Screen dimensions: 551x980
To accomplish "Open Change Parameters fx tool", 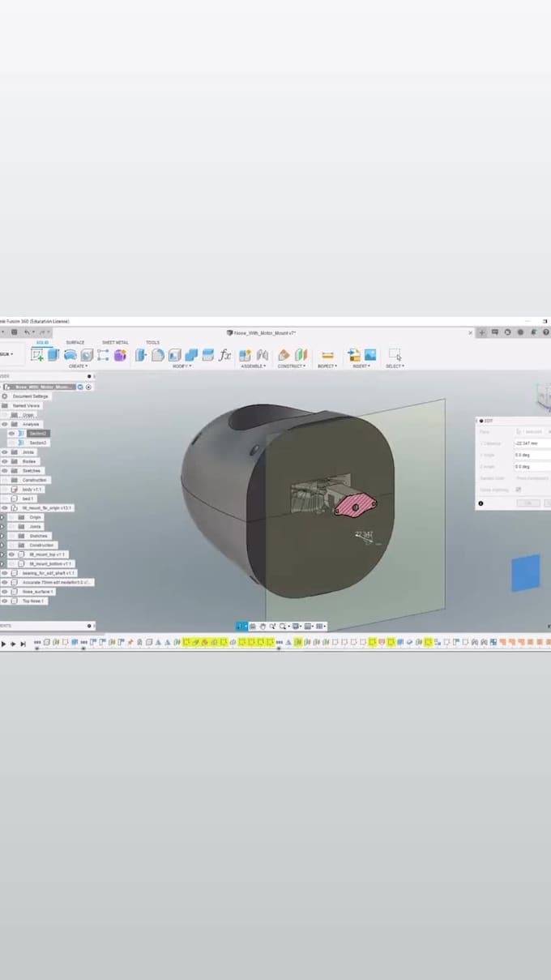I will pos(224,354).
